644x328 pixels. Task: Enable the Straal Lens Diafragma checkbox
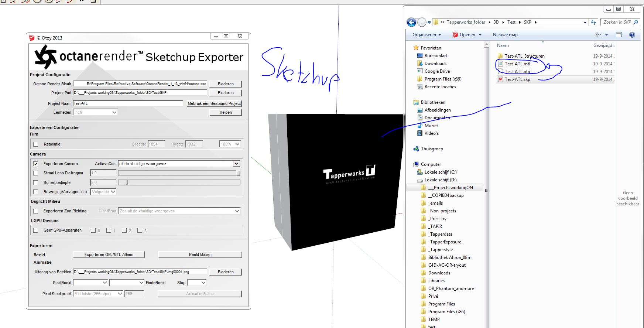36,173
